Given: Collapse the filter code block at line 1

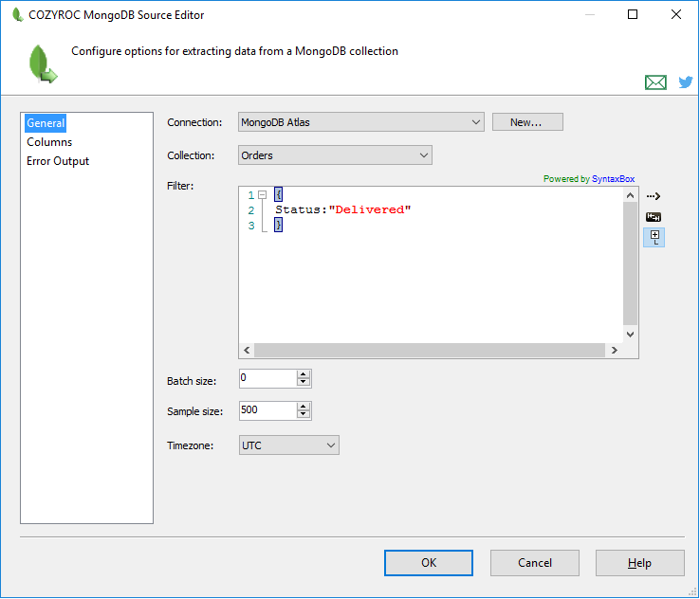Looking at the screenshot, I should pos(263,194).
